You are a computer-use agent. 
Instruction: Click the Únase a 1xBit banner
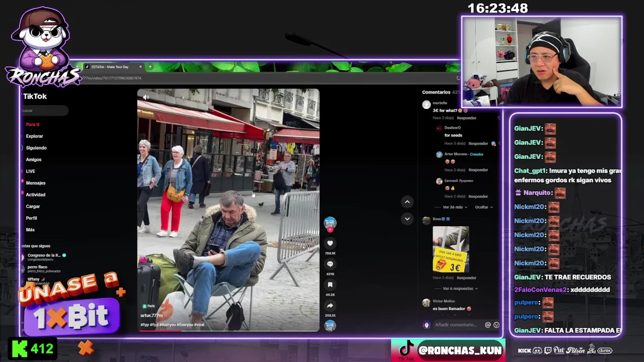[70, 305]
